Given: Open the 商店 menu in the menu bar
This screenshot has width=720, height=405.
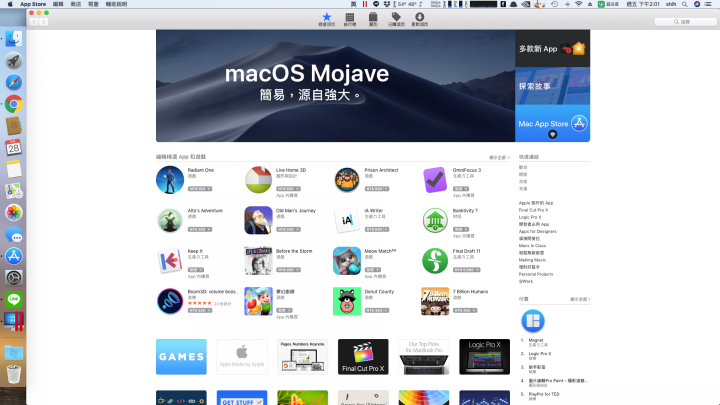Looking at the screenshot, I should (76, 4).
